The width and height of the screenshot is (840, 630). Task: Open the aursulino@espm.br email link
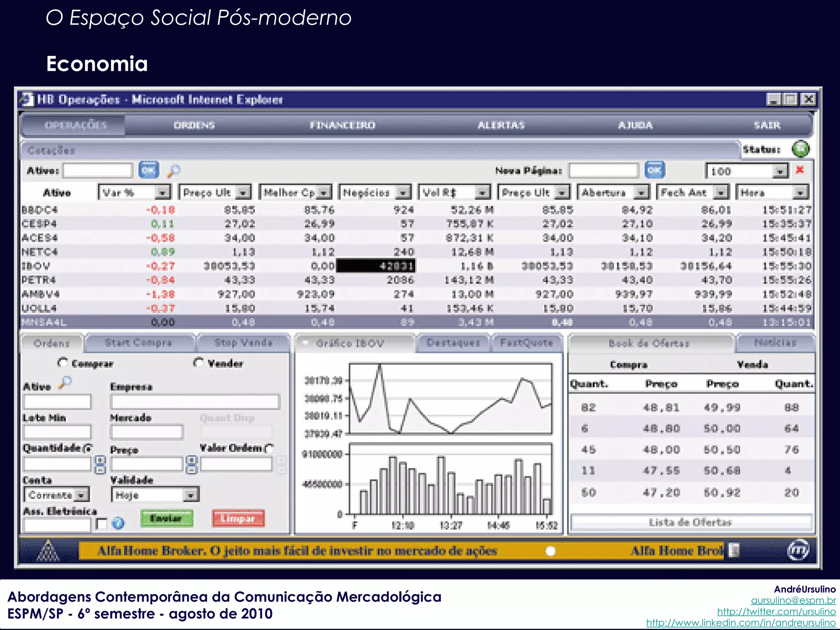[793, 600]
